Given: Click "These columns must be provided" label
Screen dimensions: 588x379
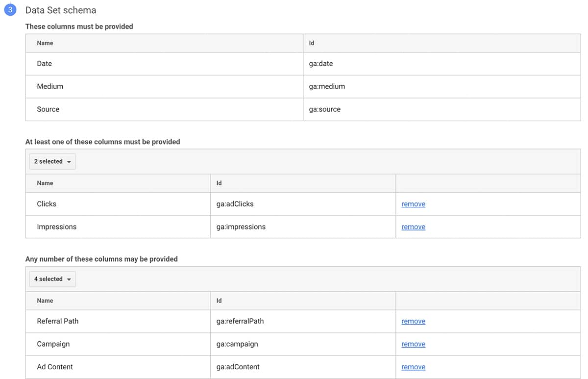Looking at the screenshot, I should coord(79,26).
